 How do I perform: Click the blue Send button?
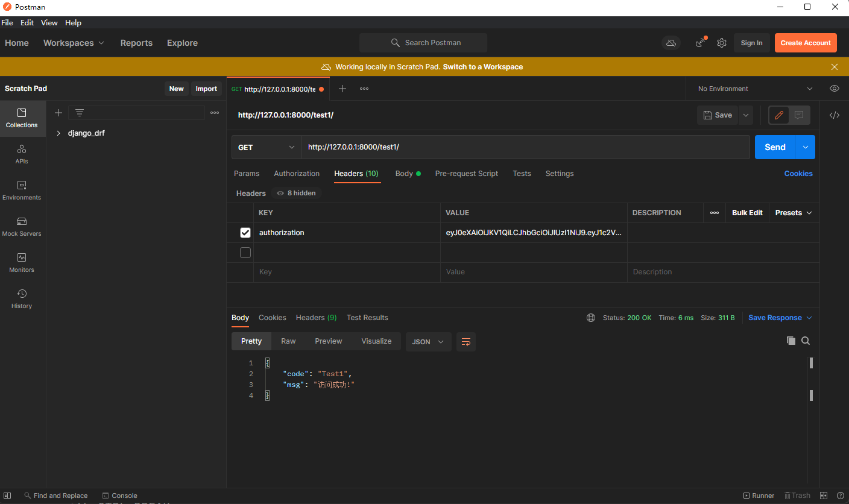[775, 147]
